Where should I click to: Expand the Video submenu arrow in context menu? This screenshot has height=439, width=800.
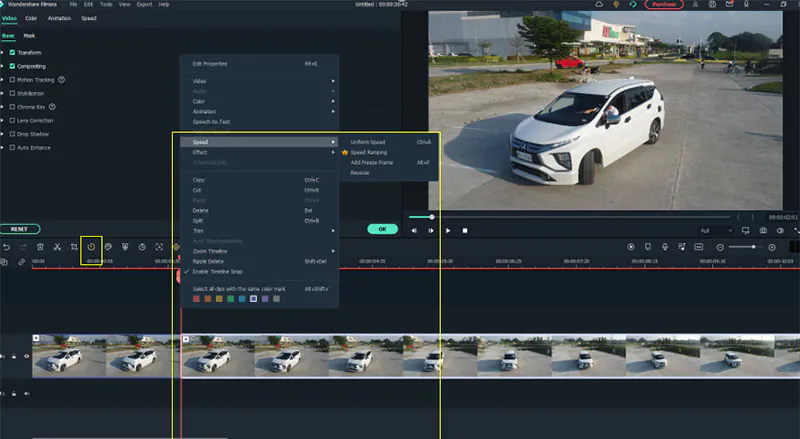pos(333,81)
